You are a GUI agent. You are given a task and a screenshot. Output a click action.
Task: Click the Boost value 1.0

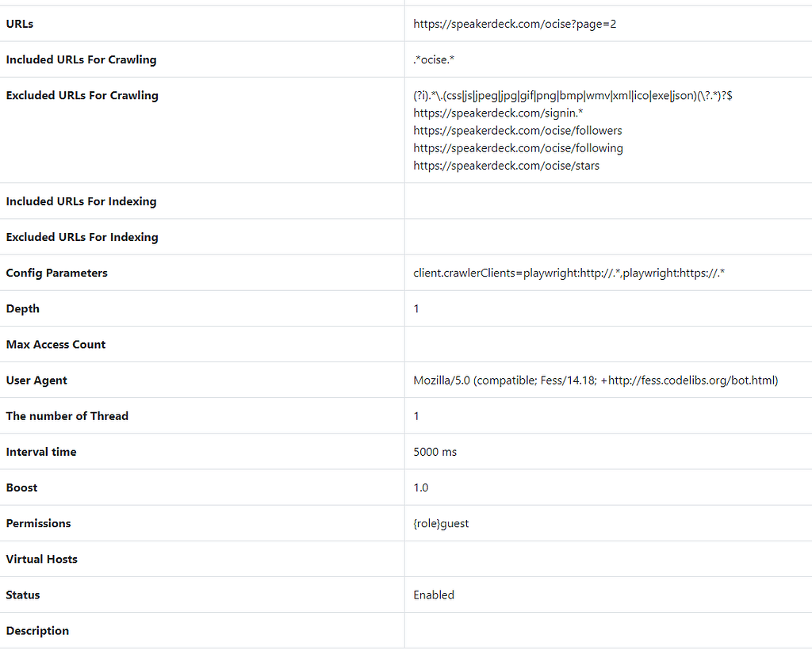coord(420,487)
